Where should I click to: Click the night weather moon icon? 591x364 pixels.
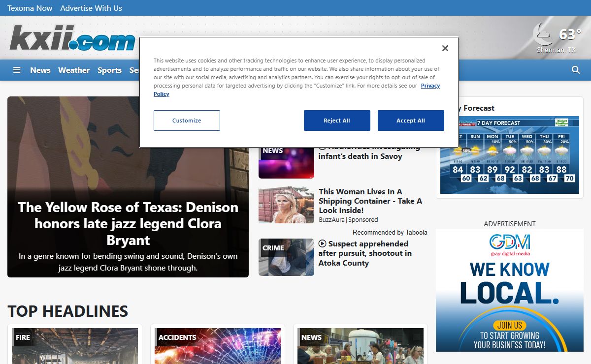tap(544, 34)
